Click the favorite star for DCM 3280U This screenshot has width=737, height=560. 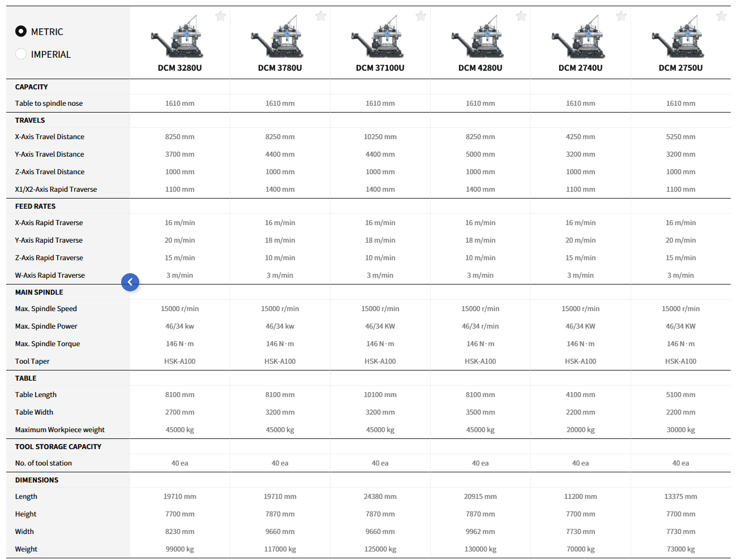[221, 16]
